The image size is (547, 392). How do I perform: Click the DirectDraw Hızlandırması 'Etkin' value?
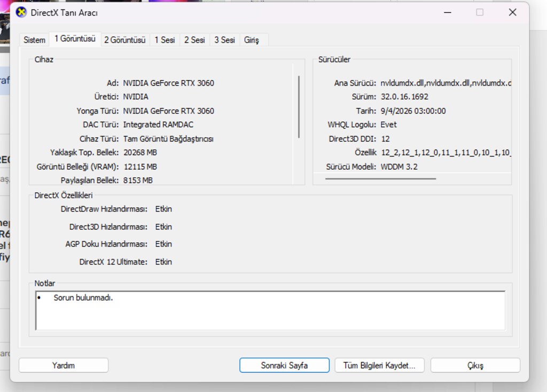tap(163, 209)
